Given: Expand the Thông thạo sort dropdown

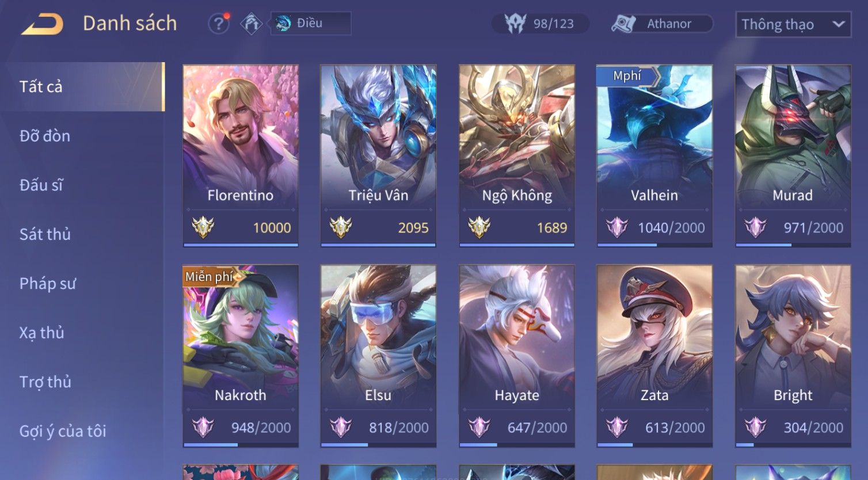Looking at the screenshot, I should tap(793, 25).
